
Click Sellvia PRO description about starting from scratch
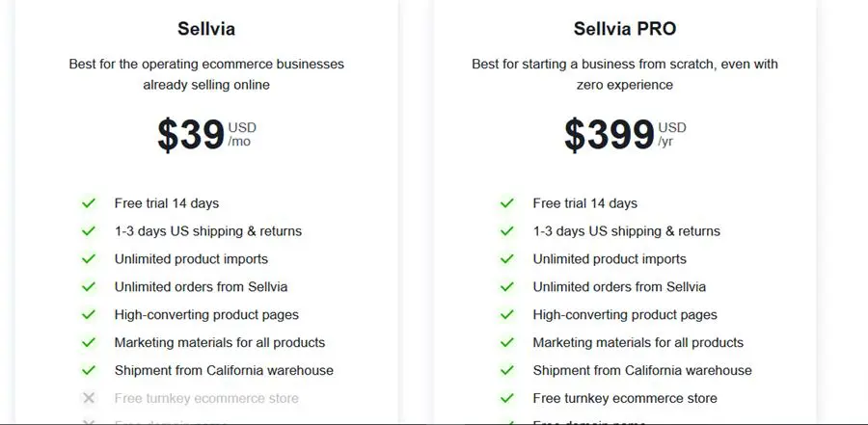[625, 74]
